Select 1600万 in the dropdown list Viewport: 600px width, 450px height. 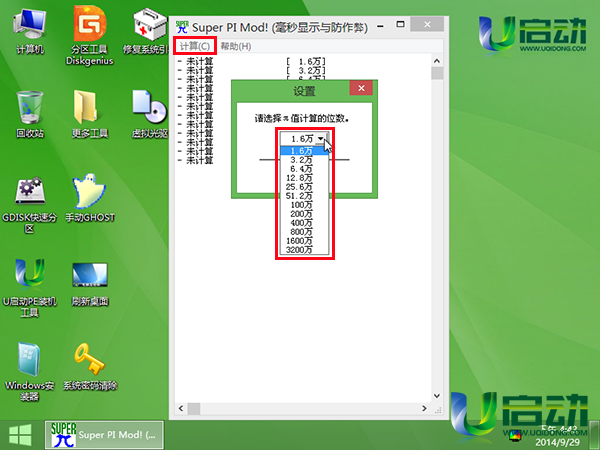pos(304,241)
